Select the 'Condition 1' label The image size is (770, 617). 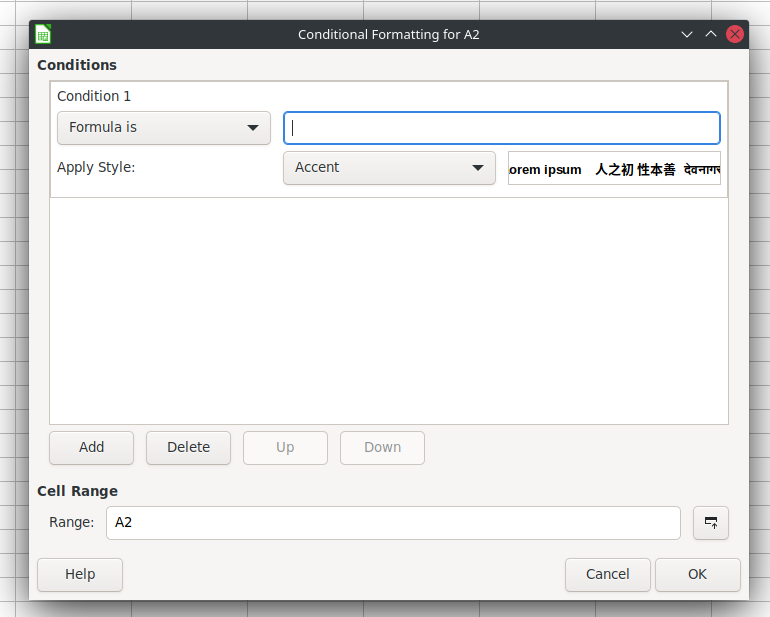94,96
